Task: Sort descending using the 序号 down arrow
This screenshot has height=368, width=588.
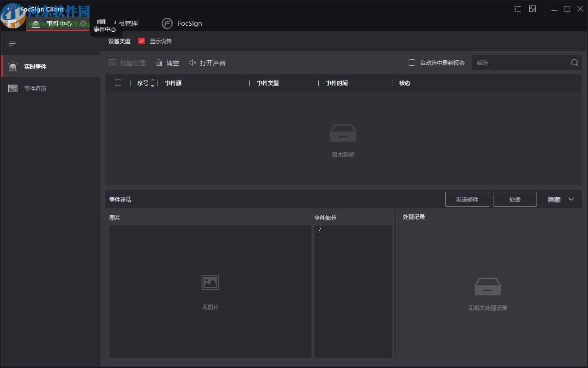Action: point(153,86)
